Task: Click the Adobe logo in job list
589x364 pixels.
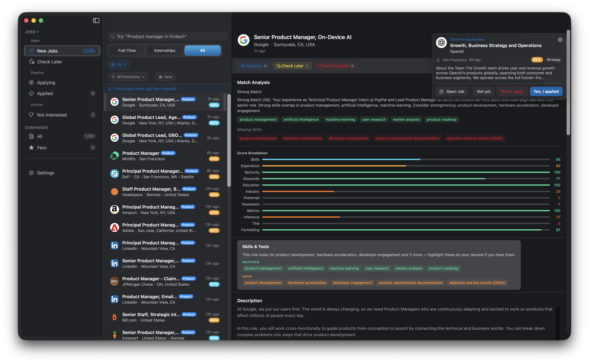Action: pyautogui.click(x=115, y=227)
